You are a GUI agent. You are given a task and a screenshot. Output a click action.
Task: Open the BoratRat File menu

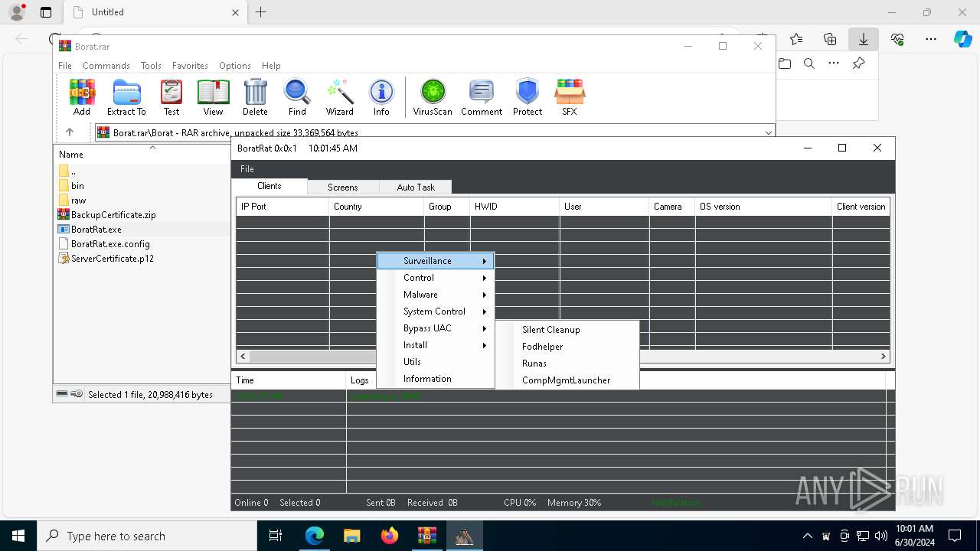(247, 168)
